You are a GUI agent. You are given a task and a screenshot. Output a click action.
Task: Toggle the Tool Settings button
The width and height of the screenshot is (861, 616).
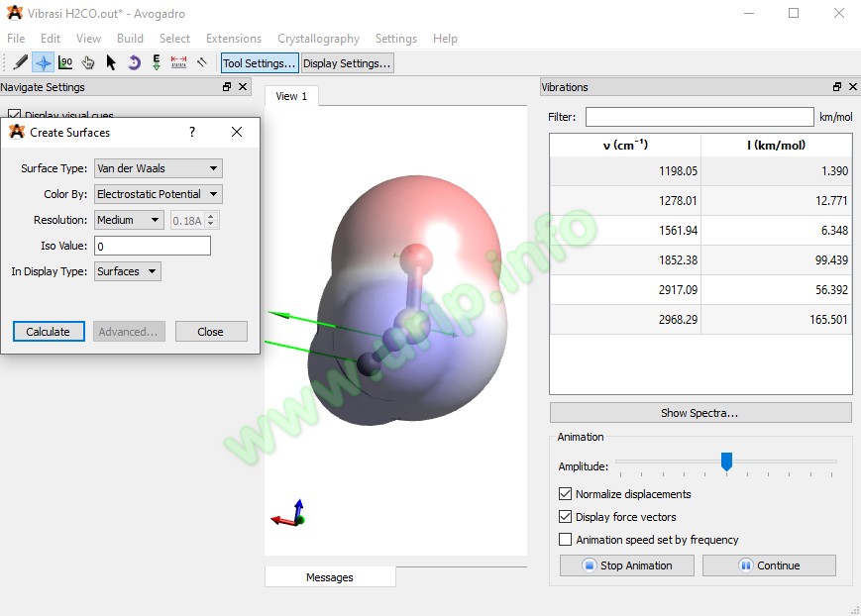pos(260,63)
